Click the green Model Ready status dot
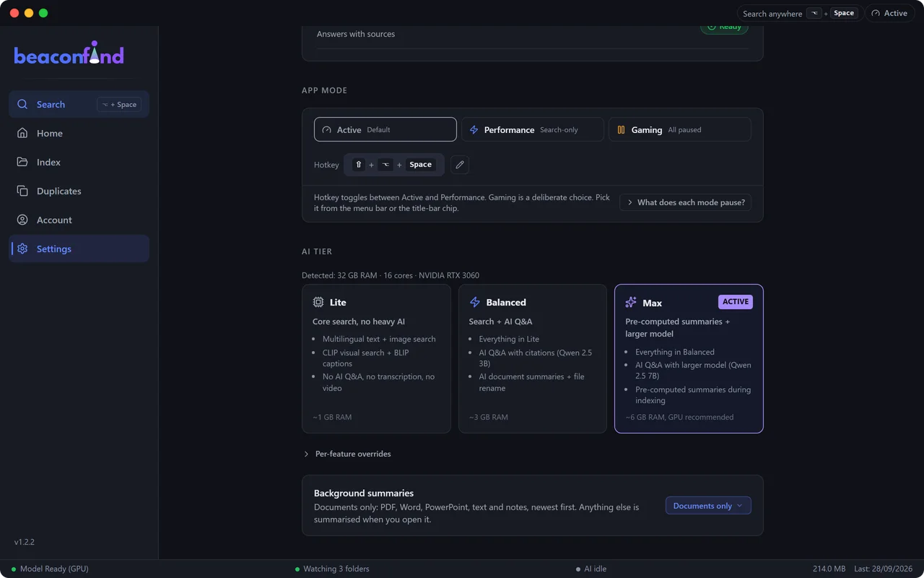 coord(14,569)
